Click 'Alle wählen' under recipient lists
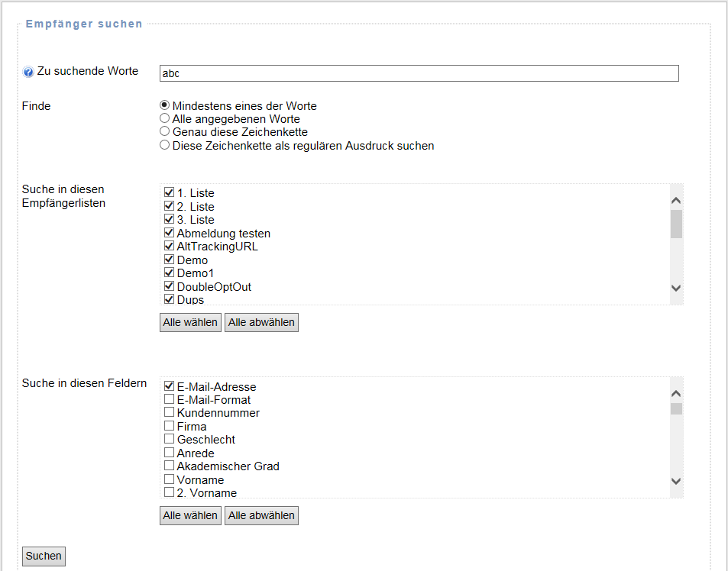 (x=190, y=322)
